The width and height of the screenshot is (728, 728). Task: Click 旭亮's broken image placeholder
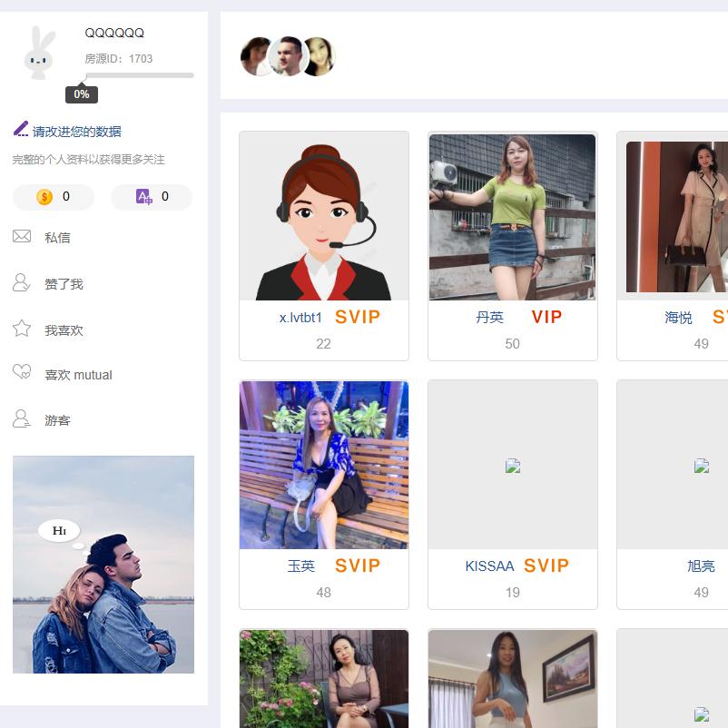701,466
